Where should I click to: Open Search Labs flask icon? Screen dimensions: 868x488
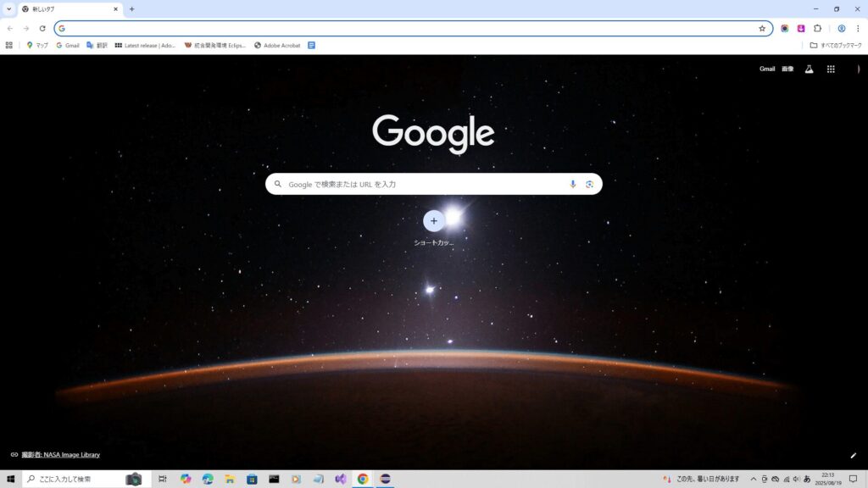click(809, 69)
